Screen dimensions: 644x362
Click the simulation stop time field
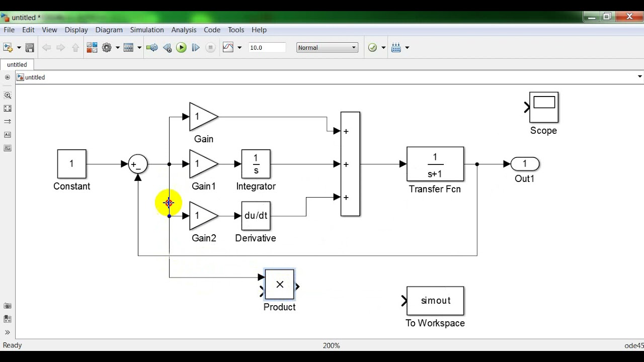point(267,48)
